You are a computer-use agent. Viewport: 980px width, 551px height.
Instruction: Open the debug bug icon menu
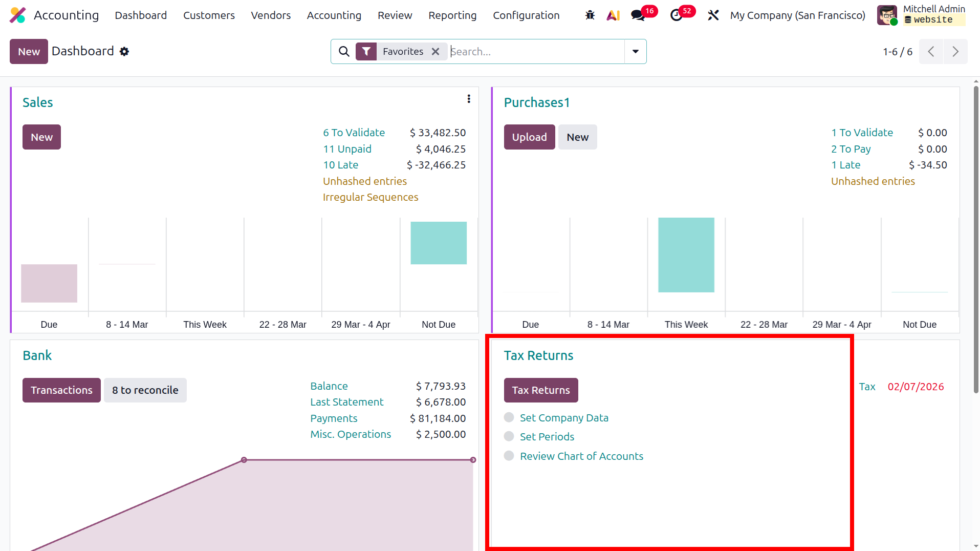pos(590,15)
